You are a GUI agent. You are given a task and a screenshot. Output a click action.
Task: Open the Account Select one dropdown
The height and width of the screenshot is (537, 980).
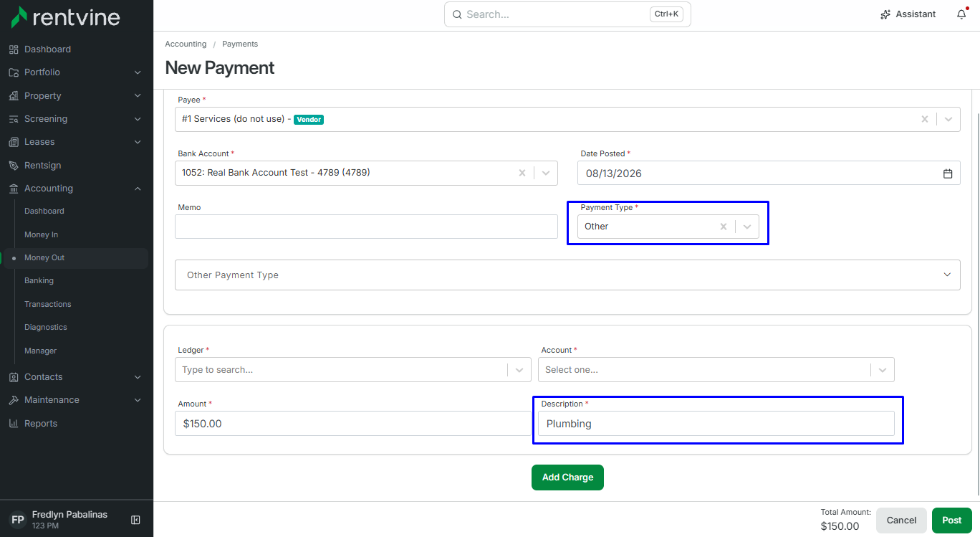tap(716, 370)
